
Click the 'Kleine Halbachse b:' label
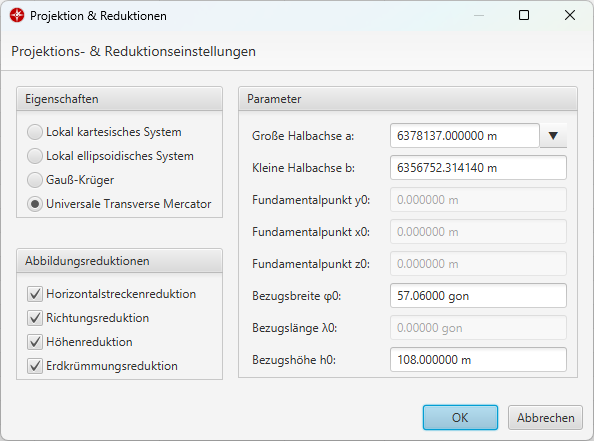click(x=303, y=168)
